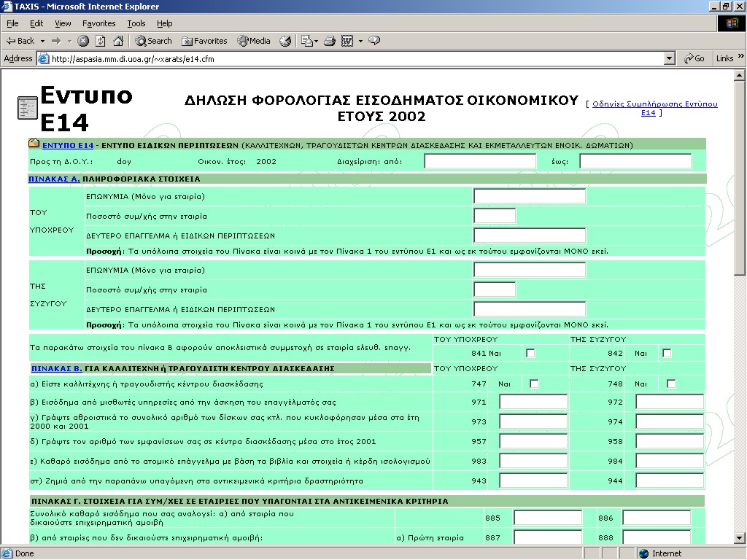Click the Διαχείριση από input field
The width and height of the screenshot is (747, 560).
pos(480,161)
